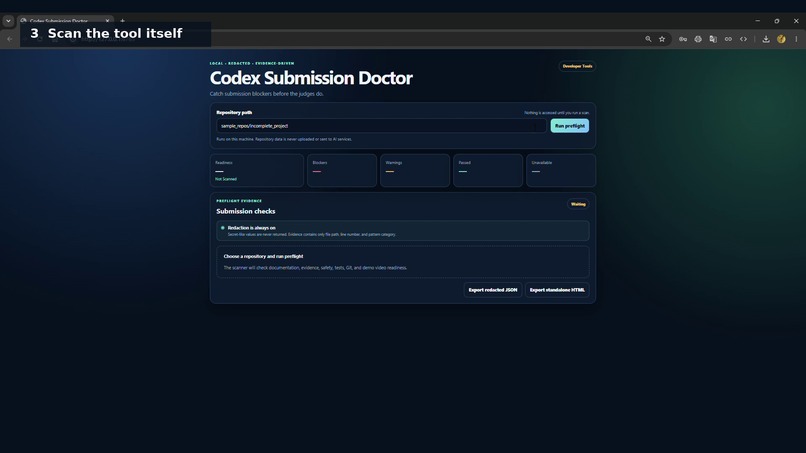Click the 'Submission checks' heading
Screen dimensions: 806x453
point(246,211)
